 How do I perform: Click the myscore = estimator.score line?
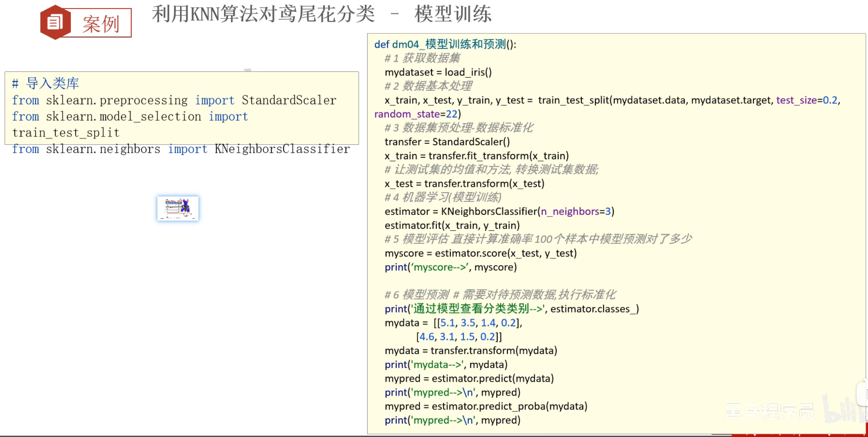pyautogui.click(x=480, y=253)
